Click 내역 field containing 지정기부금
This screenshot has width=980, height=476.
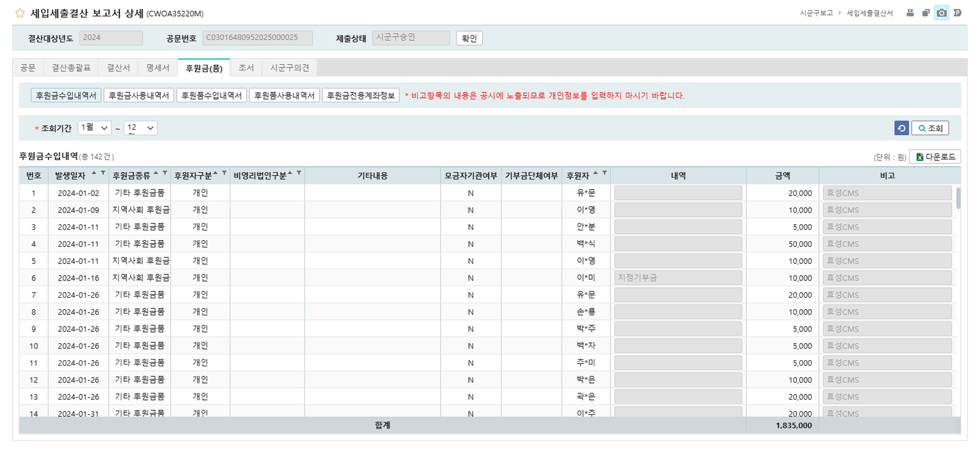(678, 278)
